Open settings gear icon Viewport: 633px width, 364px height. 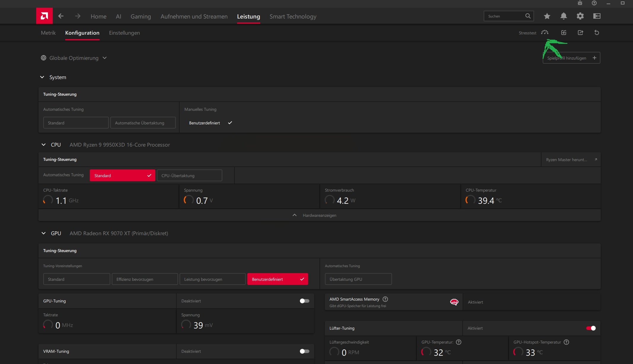(x=580, y=16)
